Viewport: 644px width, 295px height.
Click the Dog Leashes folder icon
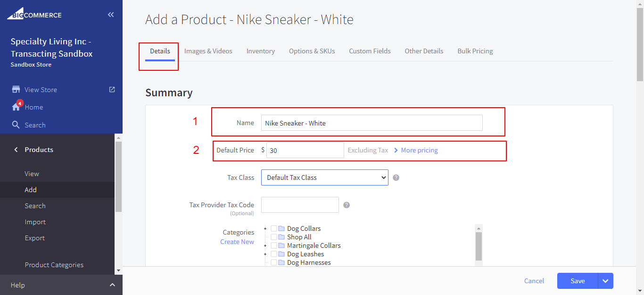point(281,254)
